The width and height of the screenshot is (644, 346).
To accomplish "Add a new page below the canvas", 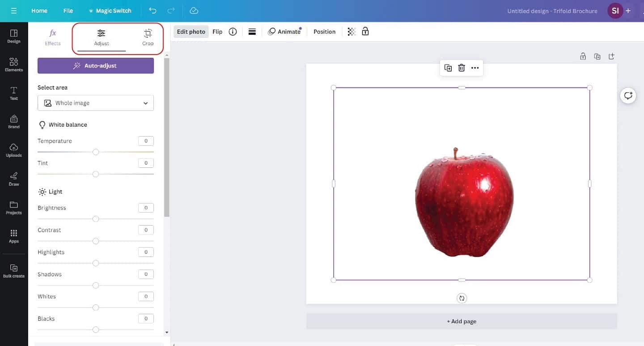I will 461,321.
